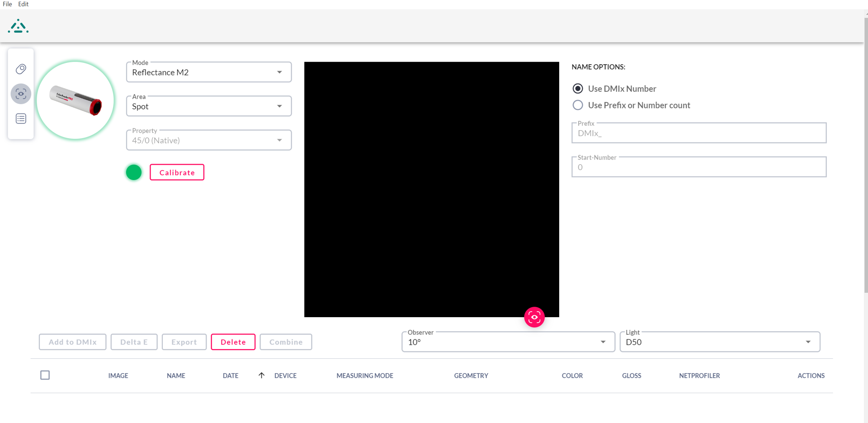Click the NAME column header
868x423 pixels.
click(x=176, y=375)
